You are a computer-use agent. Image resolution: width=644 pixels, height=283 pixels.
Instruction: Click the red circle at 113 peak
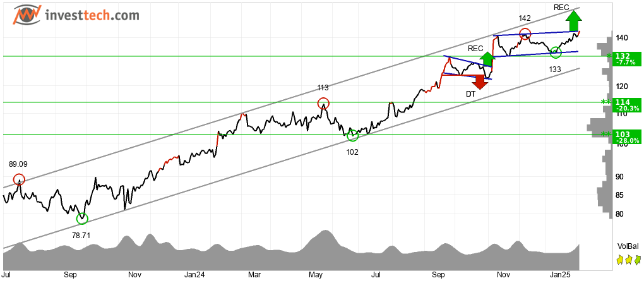[323, 103]
